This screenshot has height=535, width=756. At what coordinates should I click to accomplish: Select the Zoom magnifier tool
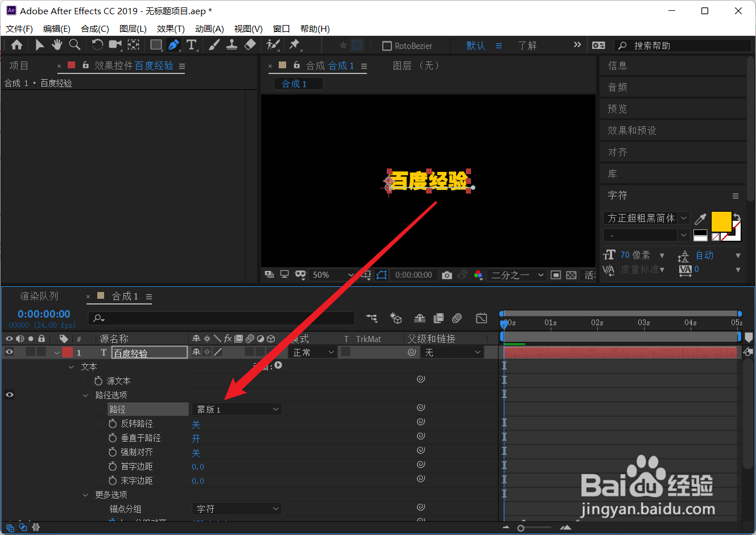(x=75, y=45)
